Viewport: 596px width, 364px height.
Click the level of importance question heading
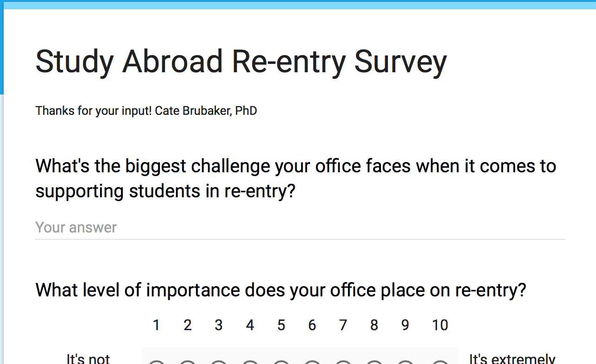tap(281, 290)
